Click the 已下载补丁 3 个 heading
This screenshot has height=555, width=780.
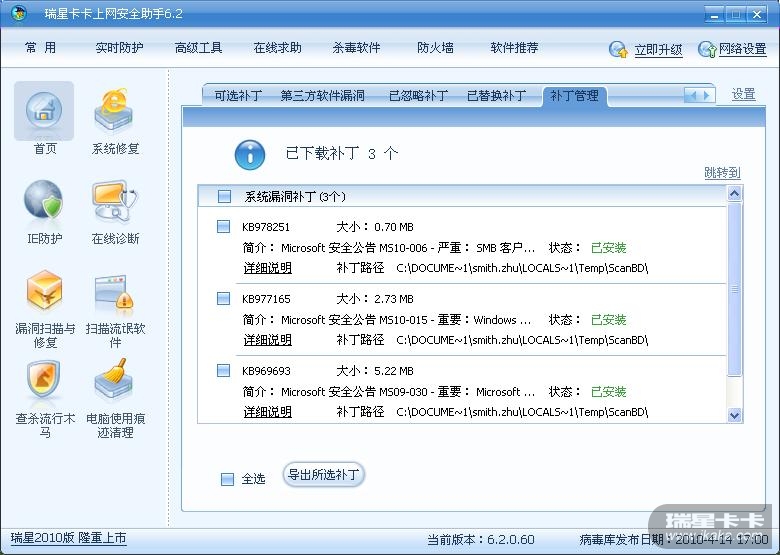[342, 153]
